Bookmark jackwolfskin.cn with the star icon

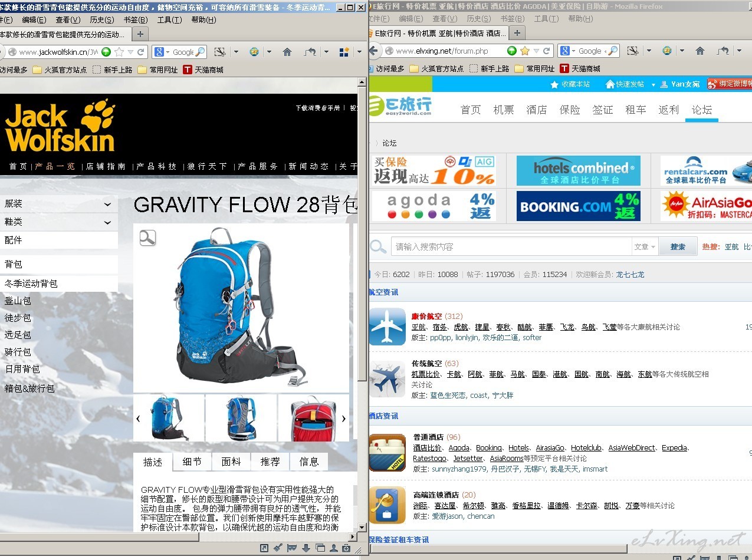pos(119,52)
